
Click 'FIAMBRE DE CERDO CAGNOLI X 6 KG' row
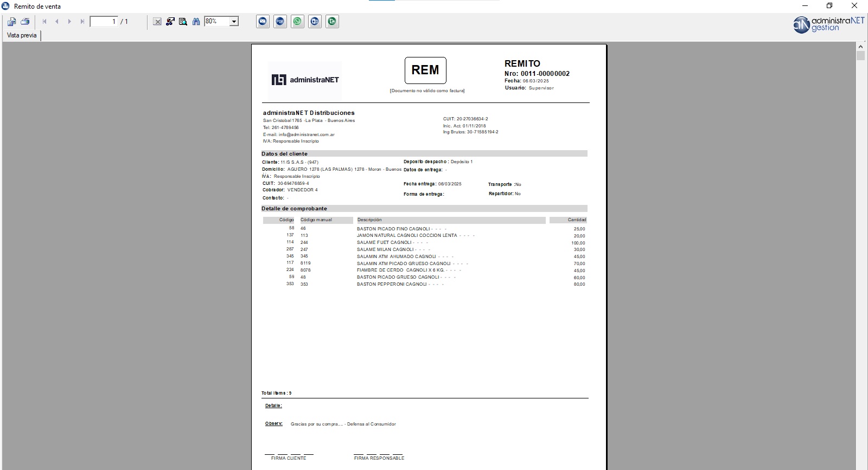(x=424, y=270)
